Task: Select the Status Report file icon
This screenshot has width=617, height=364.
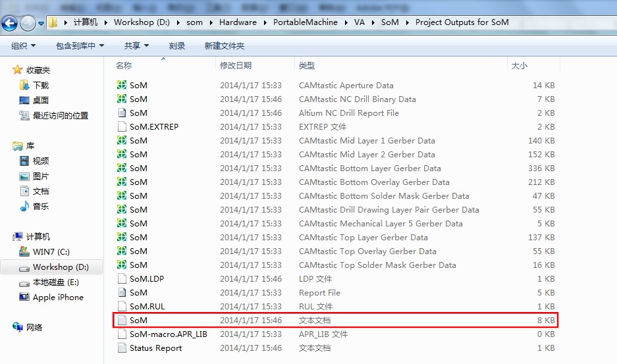Action: [122, 348]
